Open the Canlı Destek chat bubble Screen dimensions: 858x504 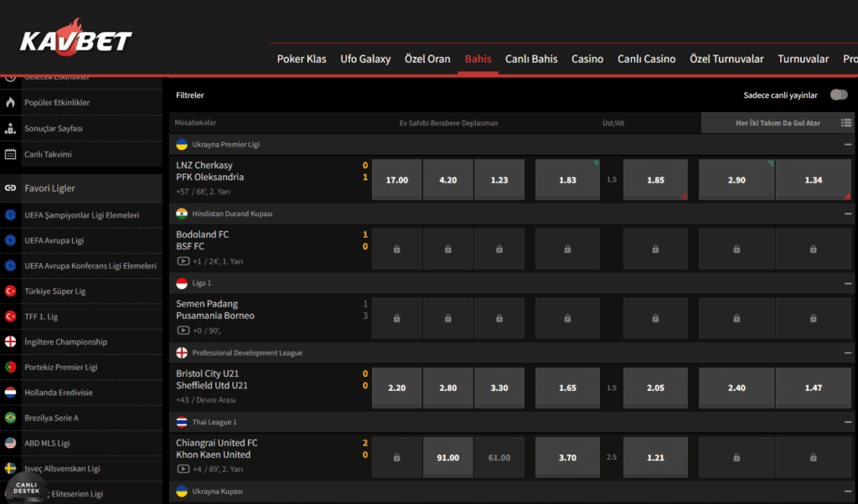pyautogui.click(x=23, y=486)
